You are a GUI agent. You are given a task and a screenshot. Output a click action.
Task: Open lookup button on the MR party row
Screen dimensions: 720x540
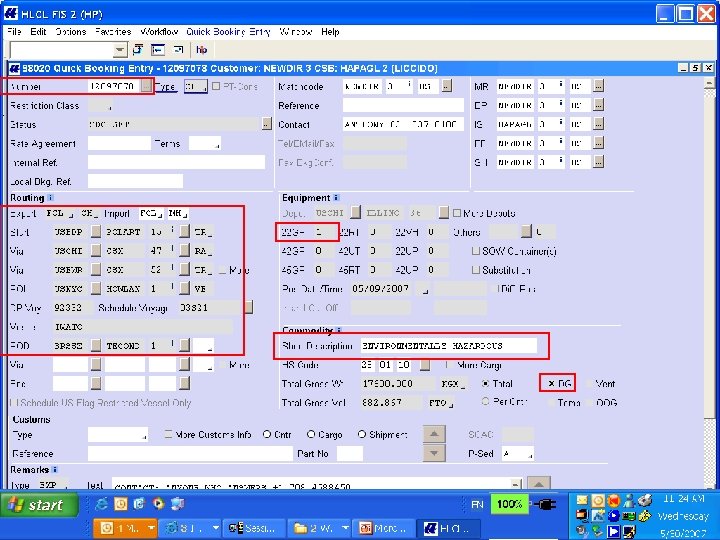[598, 86]
